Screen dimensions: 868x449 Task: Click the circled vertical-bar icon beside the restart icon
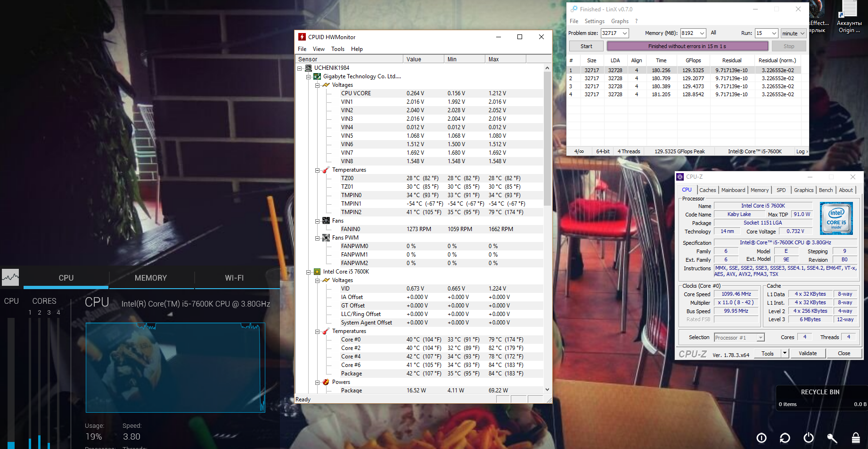[x=762, y=438]
